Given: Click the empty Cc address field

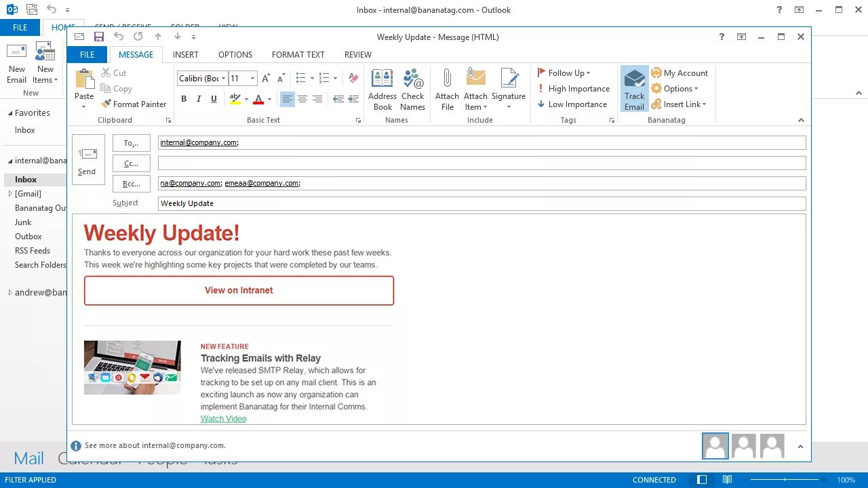Looking at the screenshot, I should tap(481, 163).
